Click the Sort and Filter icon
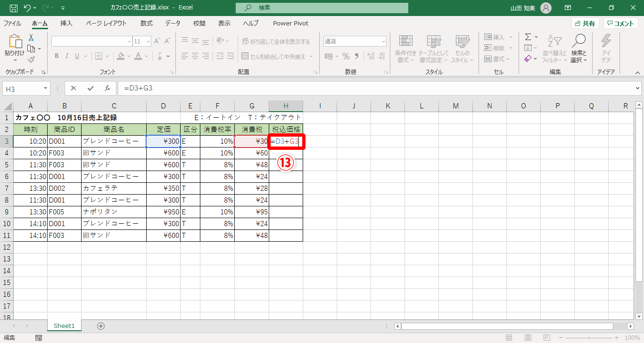The width and height of the screenshot is (644, 343). 554,41
